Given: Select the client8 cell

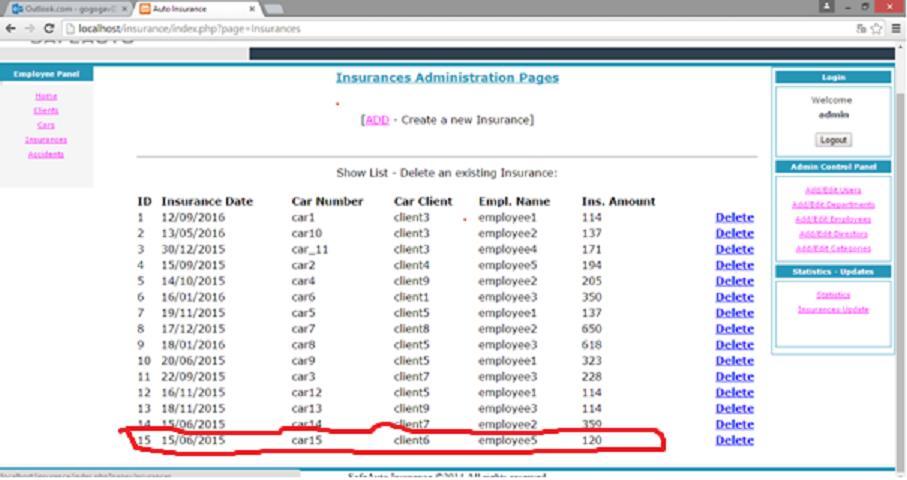Looking at the screenshot, I should (x=411, y=328).
